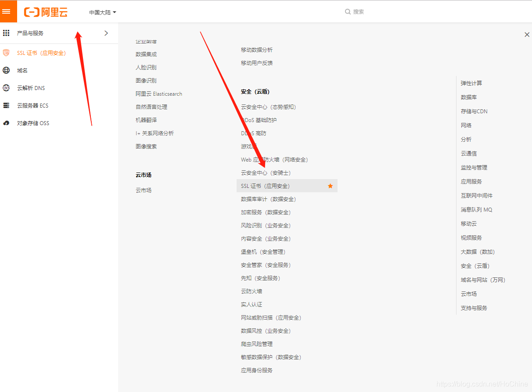This screenshot has width=532, height=392.
Task: Jump to 弹性计算 category
Action: 471,83
